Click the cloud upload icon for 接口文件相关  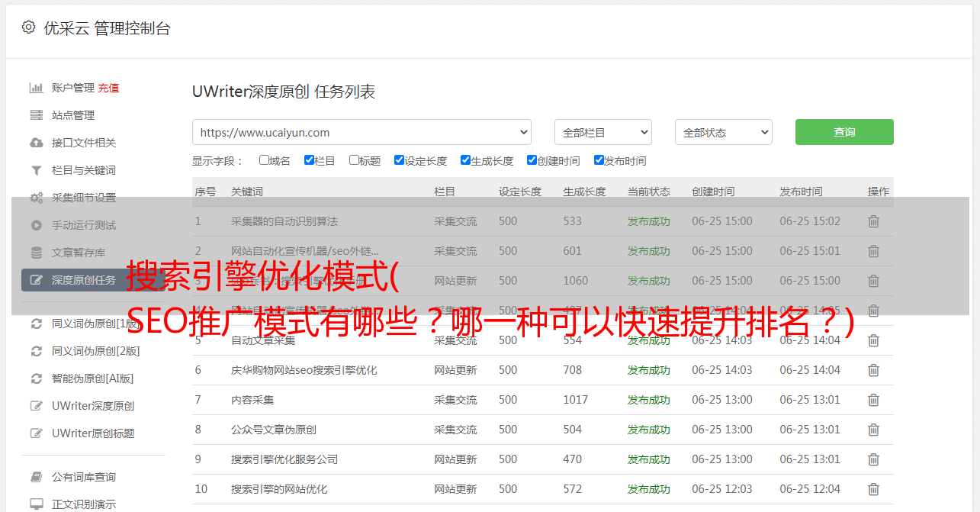(36, 143)
